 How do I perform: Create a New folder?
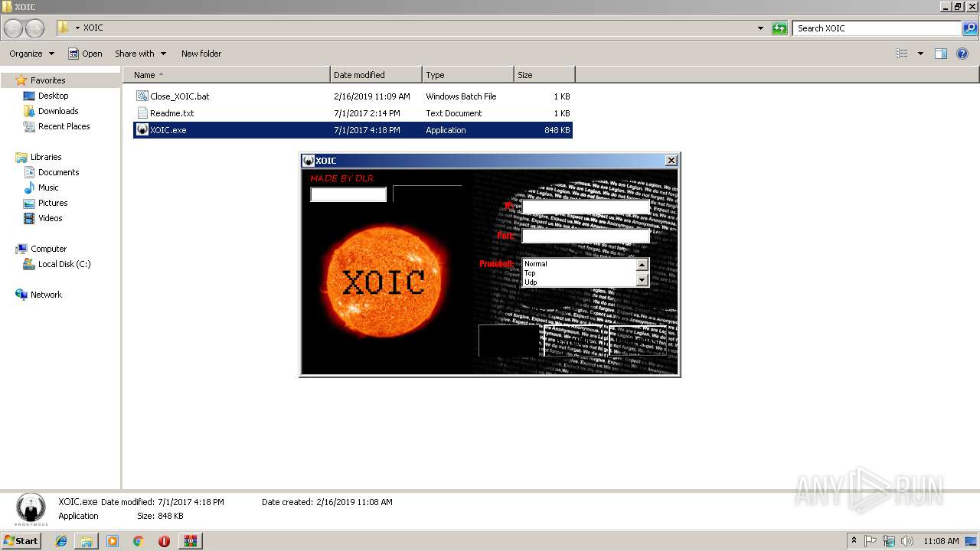(x=201, y=54)
